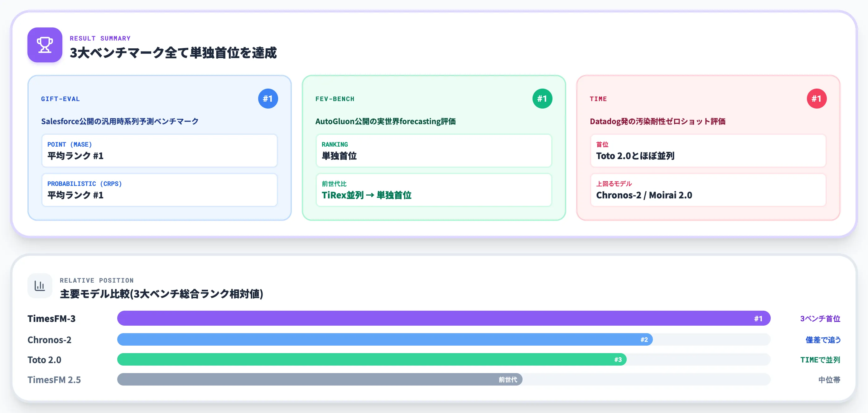Click the 主要モデル比較 section heading
This screenshot has width=868, height=413.
162,294
